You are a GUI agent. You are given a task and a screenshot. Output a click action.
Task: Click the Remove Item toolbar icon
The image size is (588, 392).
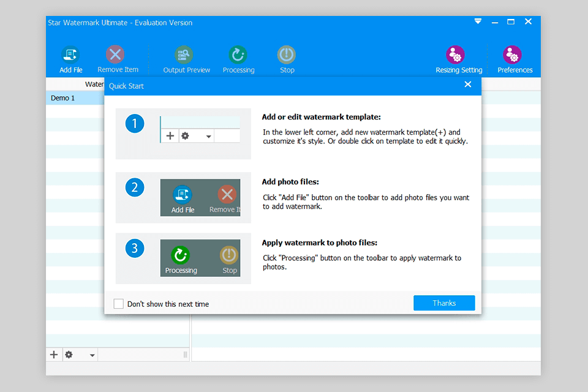118,59
